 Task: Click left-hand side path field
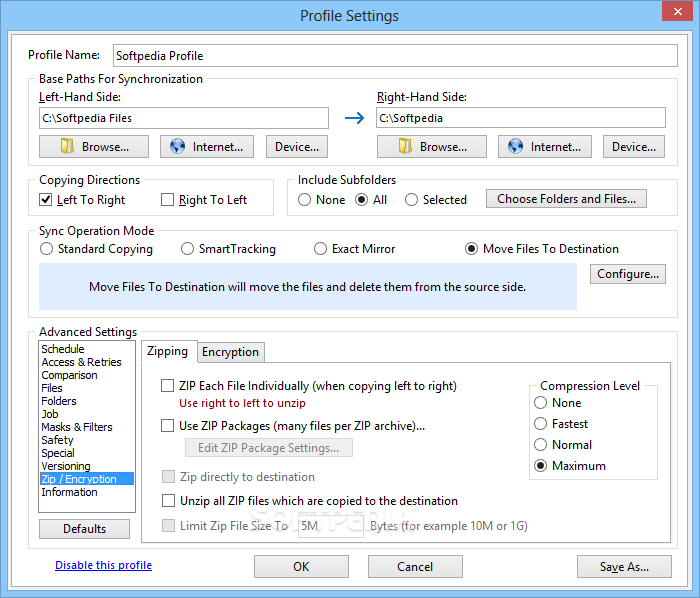tap(184, 118)
